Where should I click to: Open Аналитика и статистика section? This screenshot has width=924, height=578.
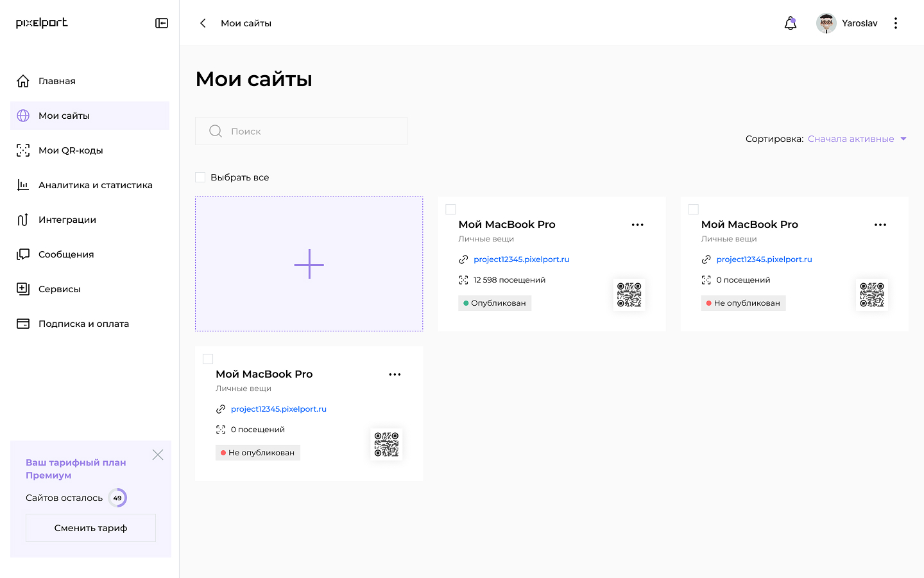pos(95,185)
